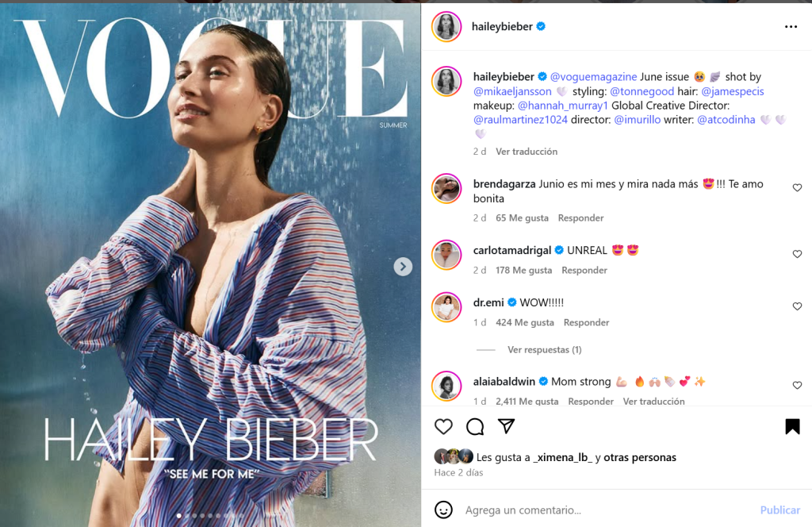Reply to carlotamadrigal's comment with Responder
This screenshot has height=527, width=812.
[x=584, y=270]
